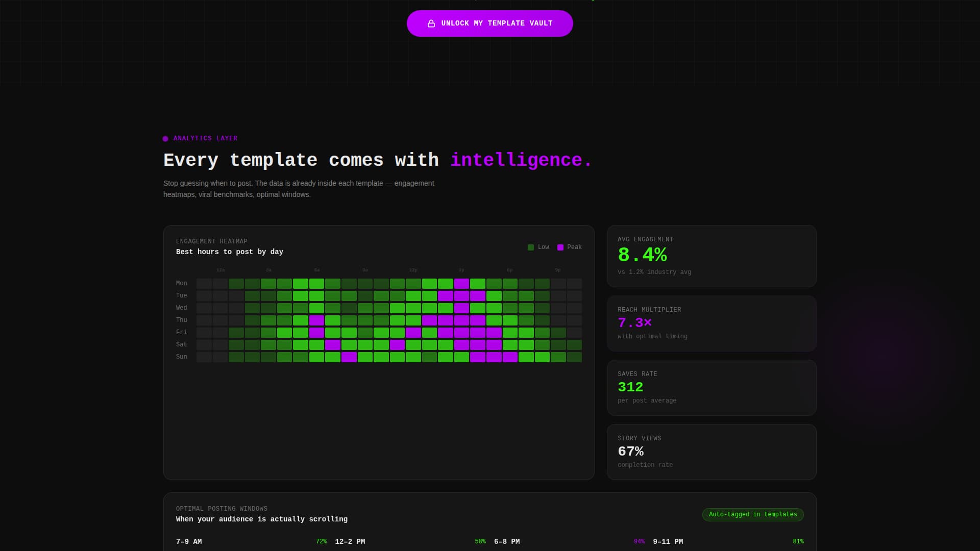Expand the AVG ENGAGEMENT stat card
The image size is (980, 551).
711,256
